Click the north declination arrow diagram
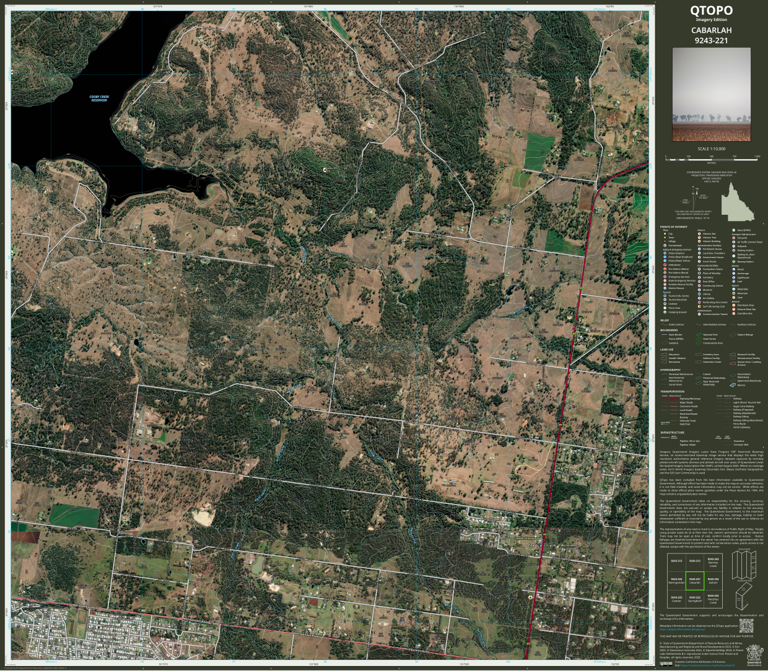This screenshot has height=671, width=768. pos(695,198)
